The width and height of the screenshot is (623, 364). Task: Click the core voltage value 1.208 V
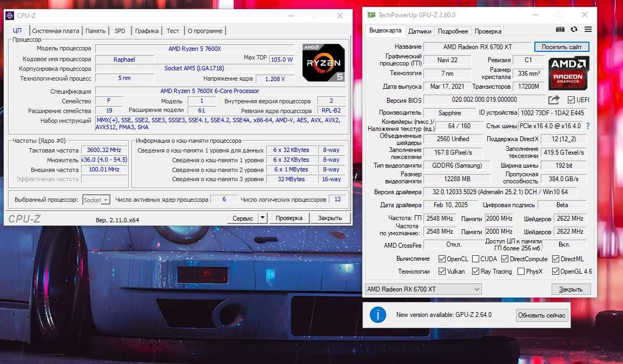(x=275, y=78)
